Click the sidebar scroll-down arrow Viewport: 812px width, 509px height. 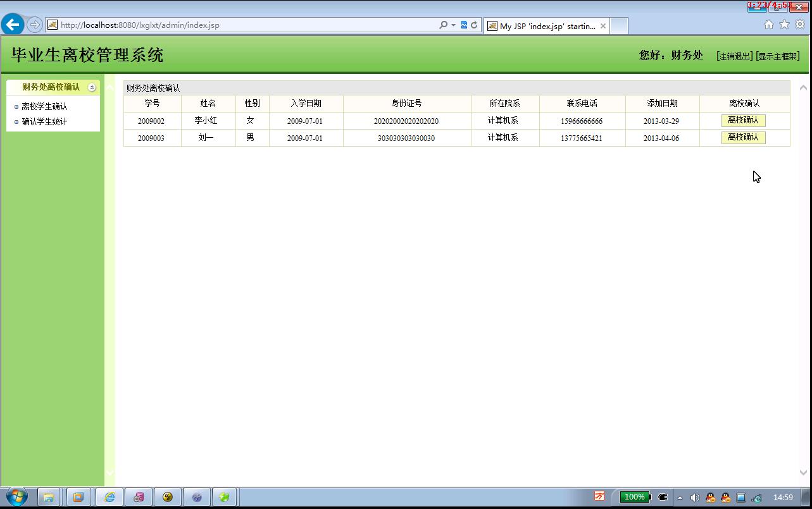(x=109, y=472)
